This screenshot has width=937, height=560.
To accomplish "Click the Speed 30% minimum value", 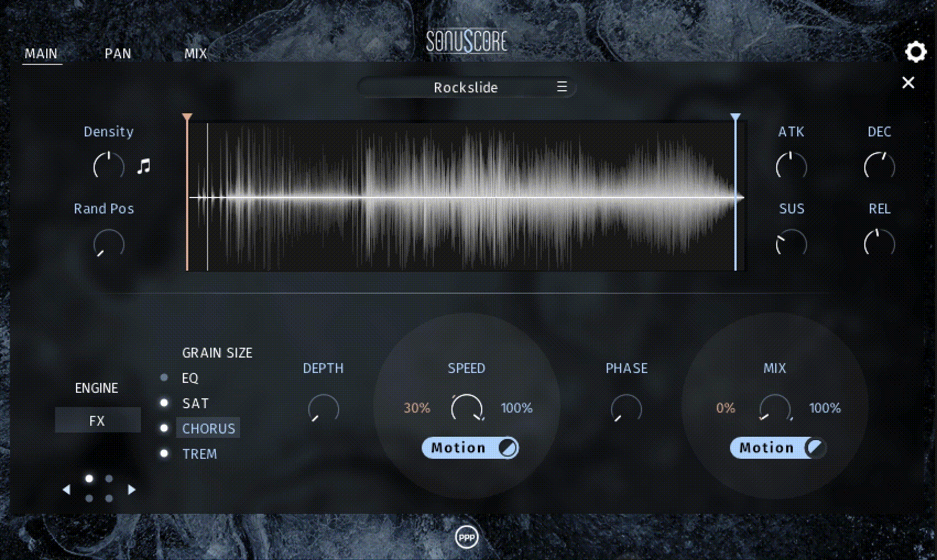I will pos(417,408).
